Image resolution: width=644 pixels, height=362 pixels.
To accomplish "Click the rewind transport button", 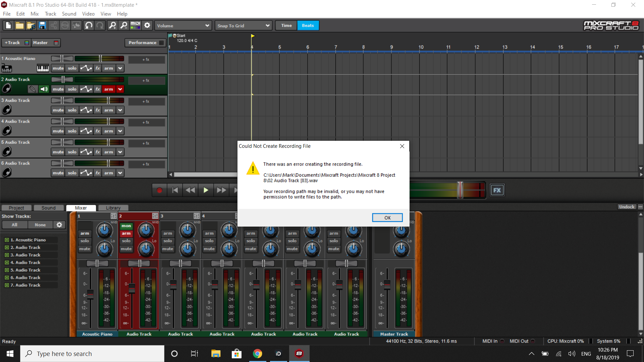I will [x=190, y=190].
